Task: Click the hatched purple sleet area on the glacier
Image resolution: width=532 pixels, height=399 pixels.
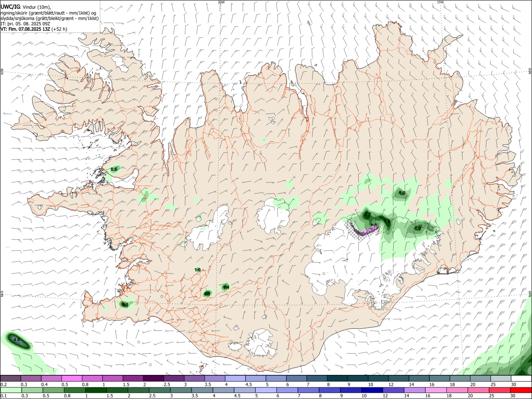Action: click(362, 230)
